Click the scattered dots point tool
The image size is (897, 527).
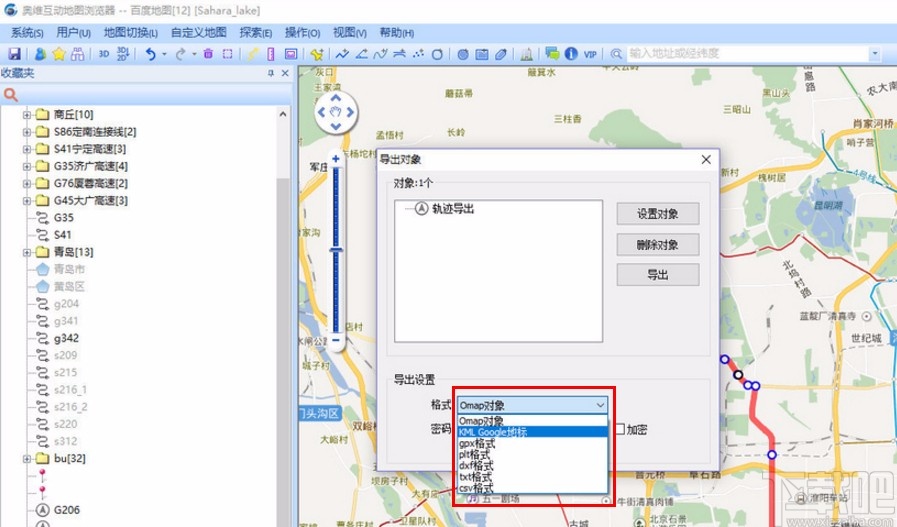418,54
